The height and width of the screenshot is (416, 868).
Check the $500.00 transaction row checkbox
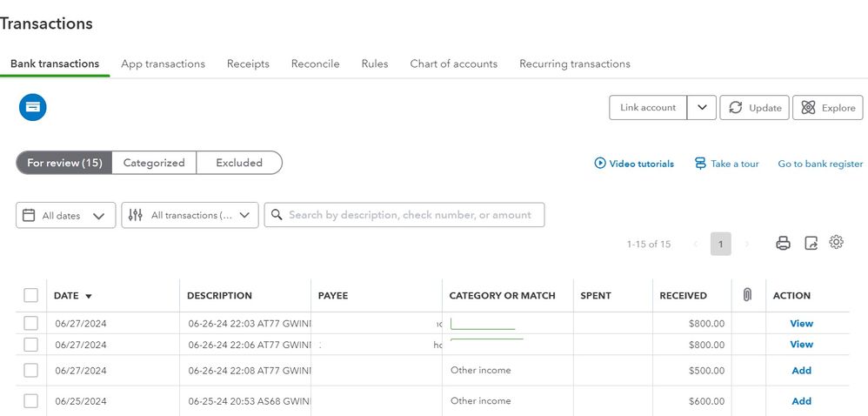[x=31, y=370]
